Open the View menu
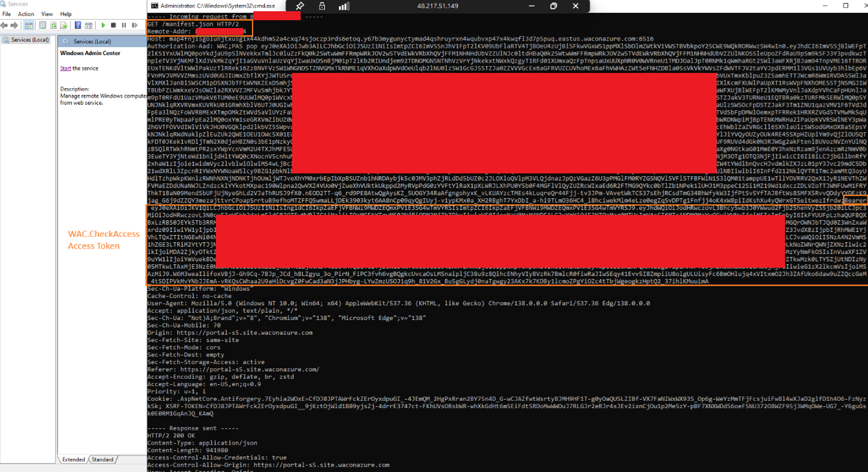Screen dimensions: 868x472 point(47,14)
